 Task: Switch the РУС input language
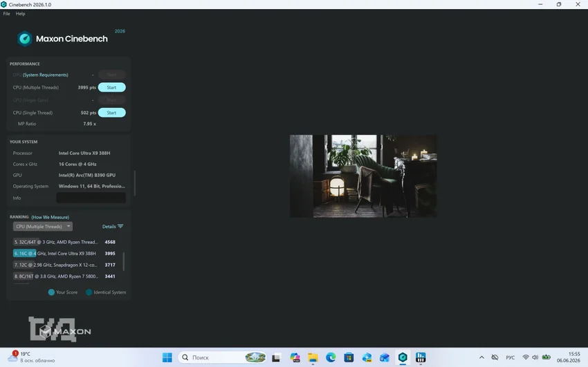pos(511,357)
